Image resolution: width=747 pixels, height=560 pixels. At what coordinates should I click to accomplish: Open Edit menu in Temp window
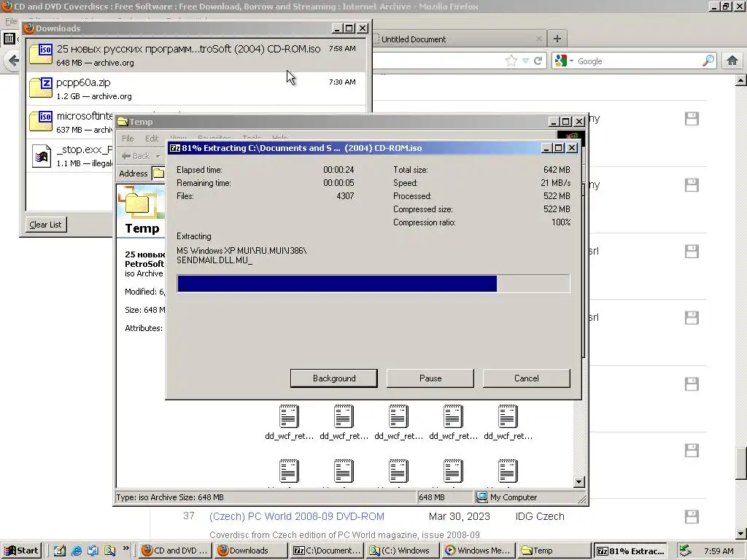(152, 139)
